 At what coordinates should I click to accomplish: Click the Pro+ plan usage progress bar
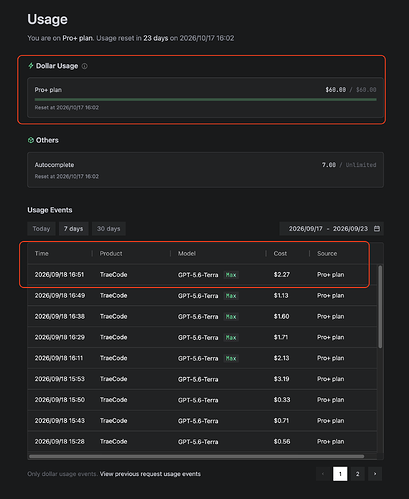click(x=205, y=99)
